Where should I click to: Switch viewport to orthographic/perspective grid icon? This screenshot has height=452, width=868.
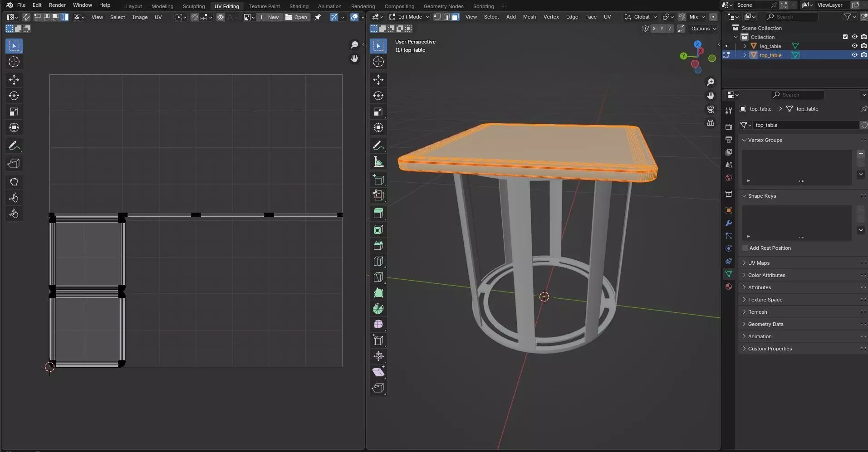click(x=711, y=123)
